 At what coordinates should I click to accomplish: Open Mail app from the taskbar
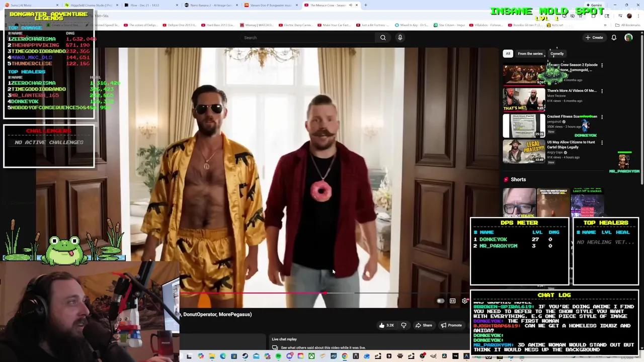[256, 356]
